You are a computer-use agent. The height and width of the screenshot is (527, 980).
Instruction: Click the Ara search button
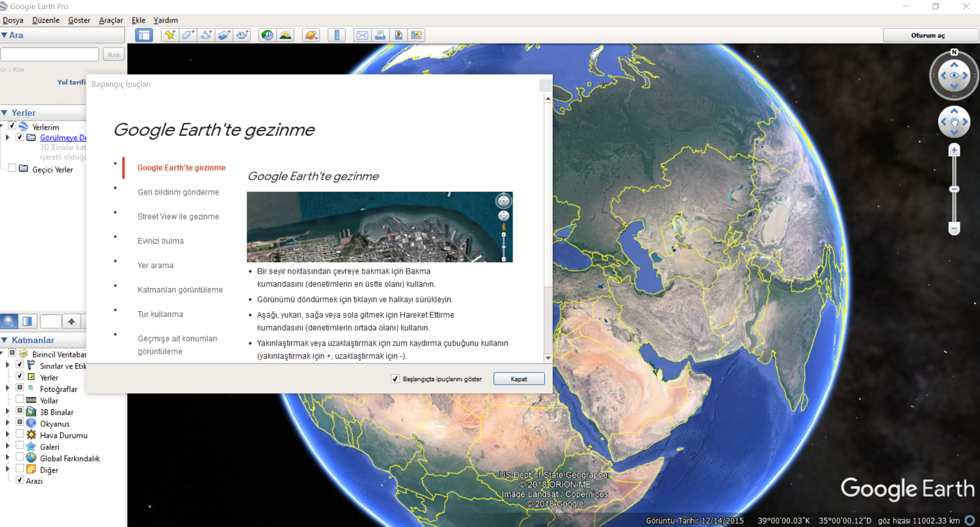114,54
